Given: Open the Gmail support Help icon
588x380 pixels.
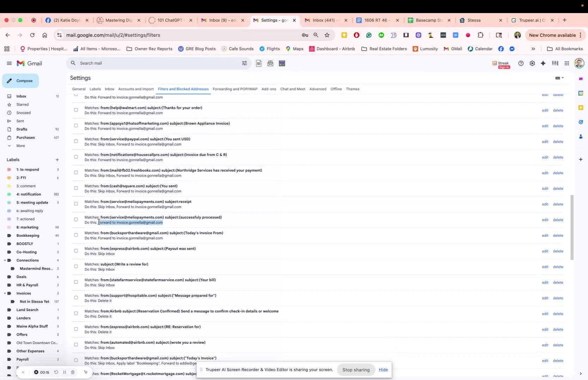Looking at the screenshot, I should 521,63.
